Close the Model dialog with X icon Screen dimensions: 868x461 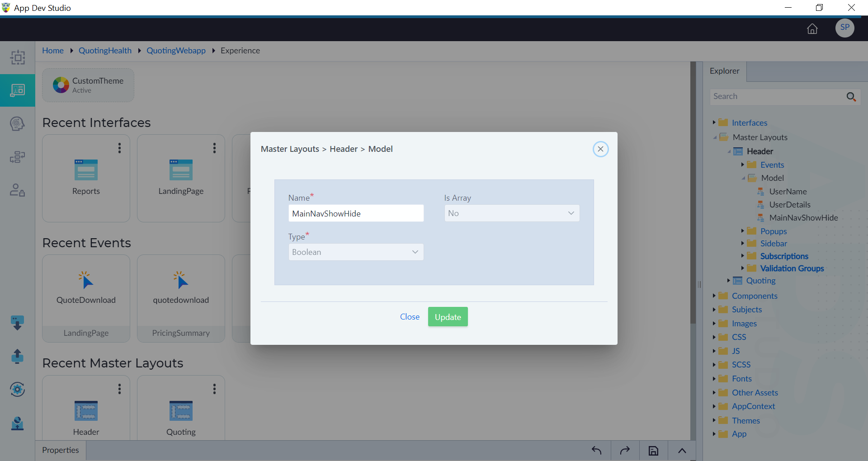coord(600,149)
